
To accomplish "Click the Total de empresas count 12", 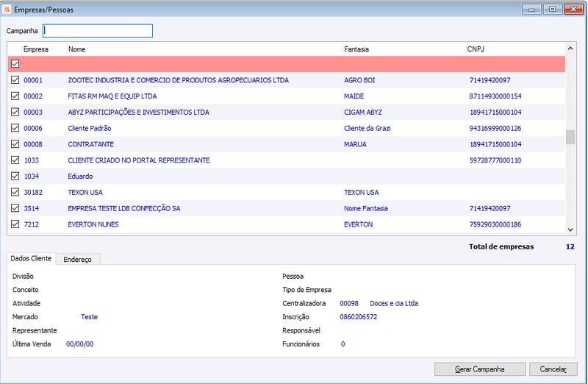I will point(570,246).
